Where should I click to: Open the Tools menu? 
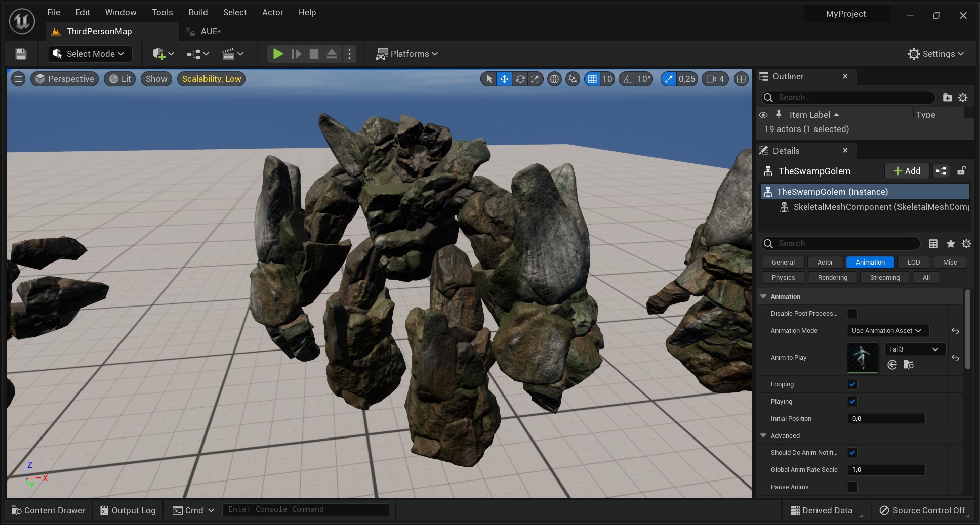click(x=162, y=12)
